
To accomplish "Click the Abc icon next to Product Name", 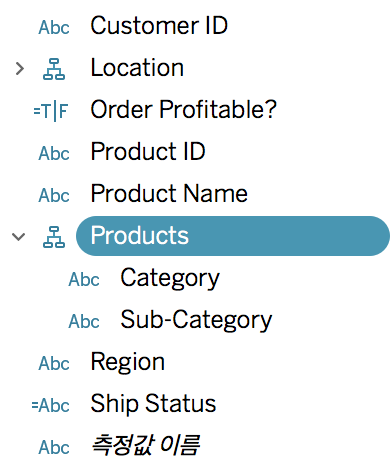I will pos(54,195).
